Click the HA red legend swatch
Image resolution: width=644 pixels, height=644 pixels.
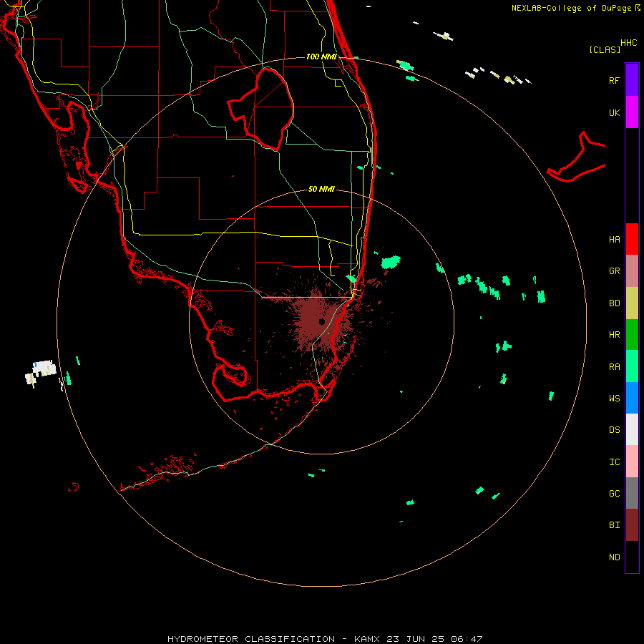632,239
